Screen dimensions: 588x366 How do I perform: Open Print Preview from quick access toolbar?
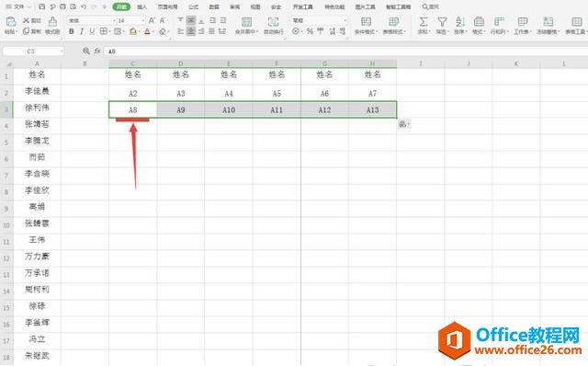73,6
